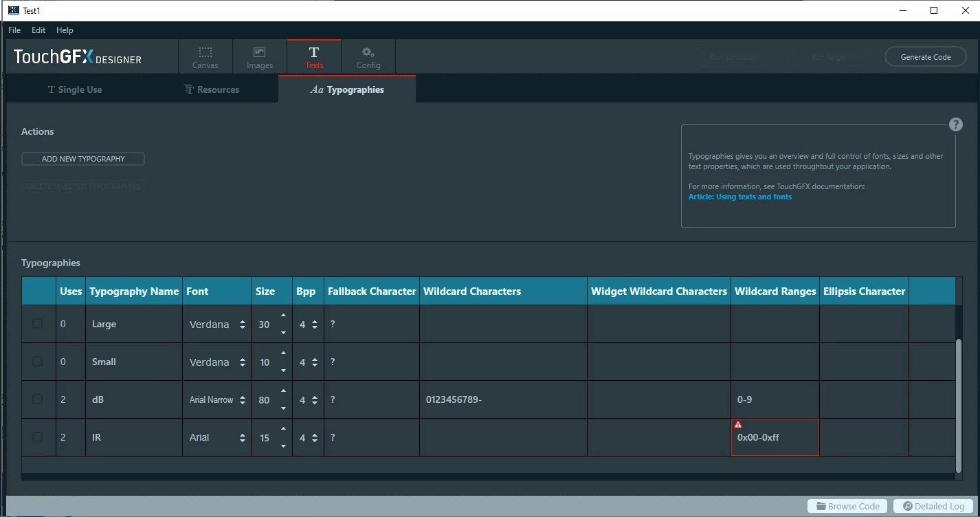Click the typography name 'IR'
This screenshot has width=980, height=517.
coord(96,437)
